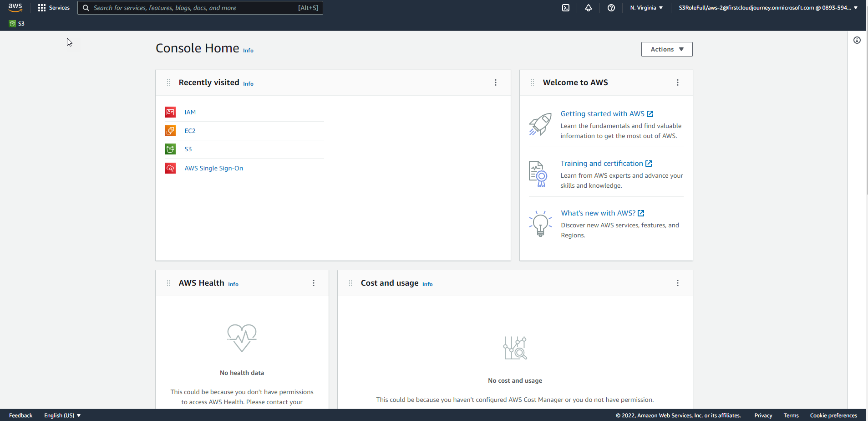
Task: Open the AWS Single Sign-On link
Action: click(x=214, y=168)
